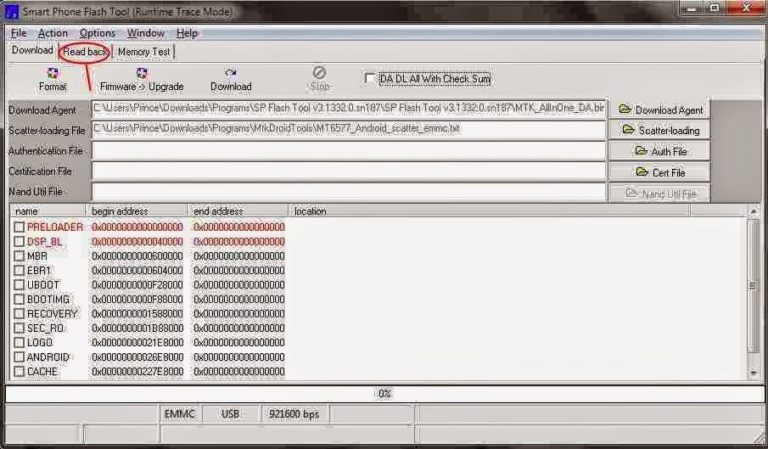The height and width of the screenshot is (449, 768).
Task: Enable DA DL All With Check Sum
Action: click(370, 78)
